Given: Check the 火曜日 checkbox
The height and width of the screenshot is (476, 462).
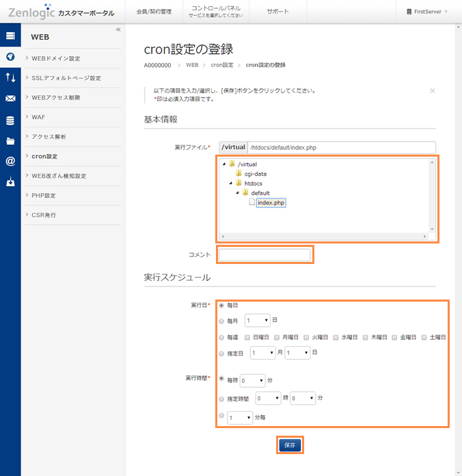Looking at the screenshot, I should tap(306, 338).
